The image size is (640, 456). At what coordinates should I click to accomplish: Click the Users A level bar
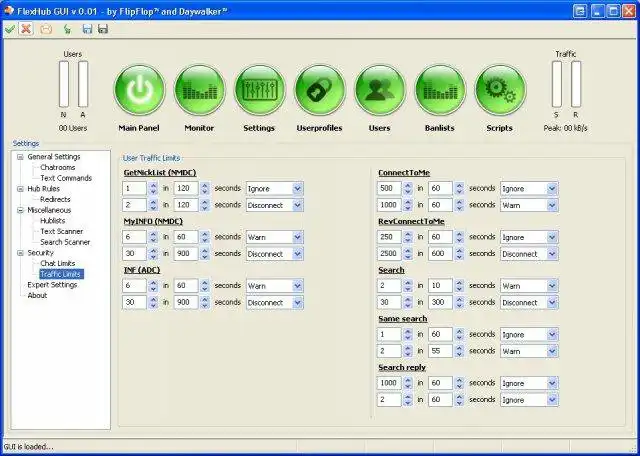pos(83,84)
